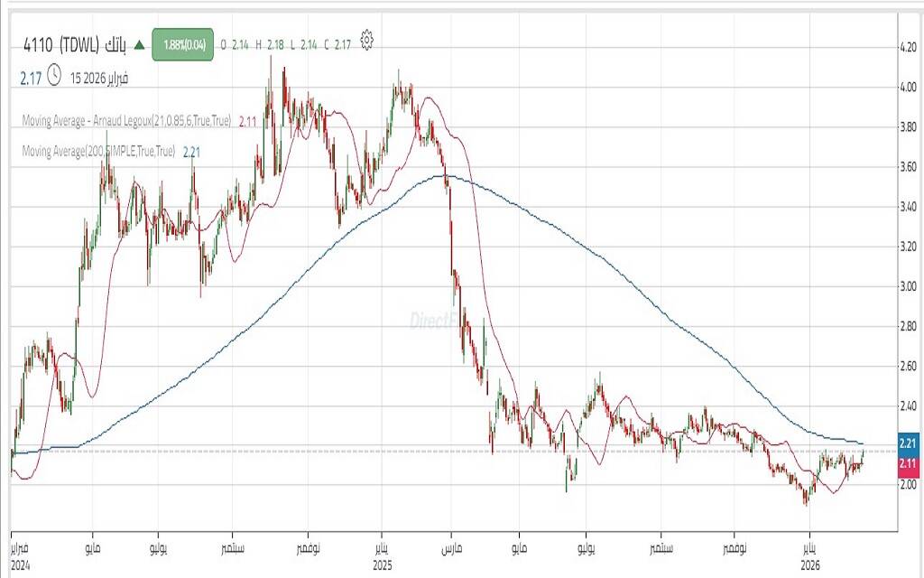Click the H 2.18 high value in header
The height and width of the screenshot is (578, 924).
[268, 43]
